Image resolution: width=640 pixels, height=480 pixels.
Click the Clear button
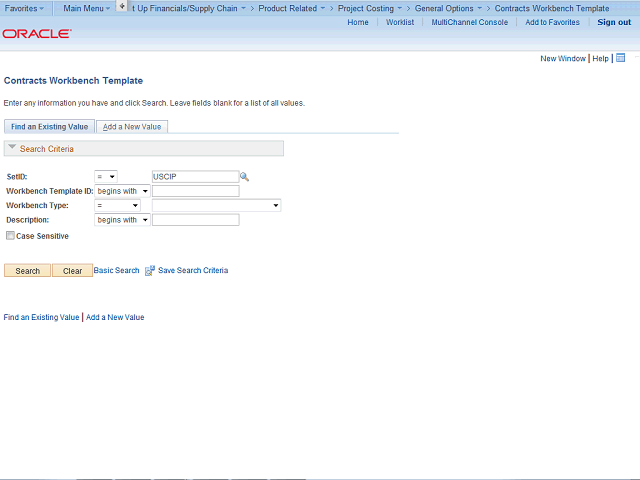72,271
